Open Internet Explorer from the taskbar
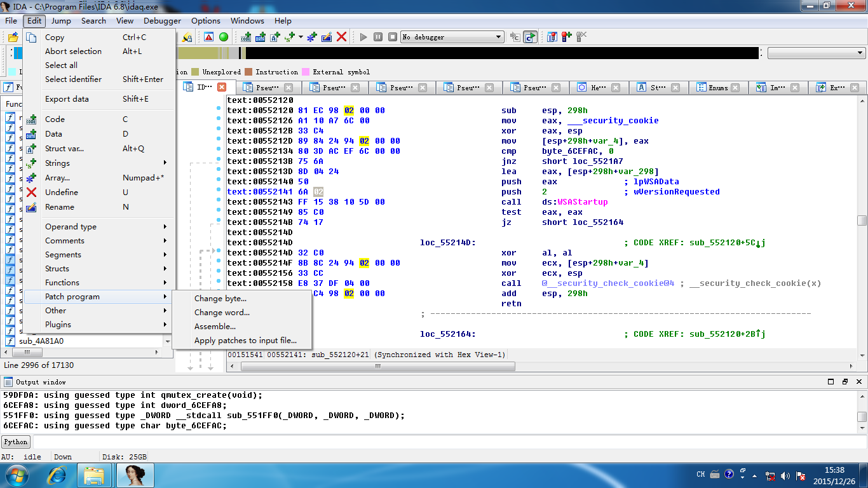868x488 pixels. pos(58,475)
